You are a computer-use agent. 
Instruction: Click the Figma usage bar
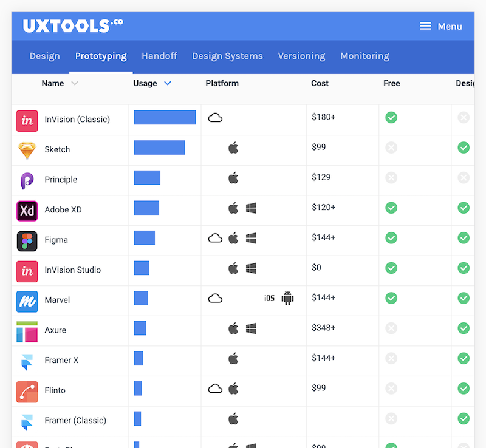tap(145, 238)
